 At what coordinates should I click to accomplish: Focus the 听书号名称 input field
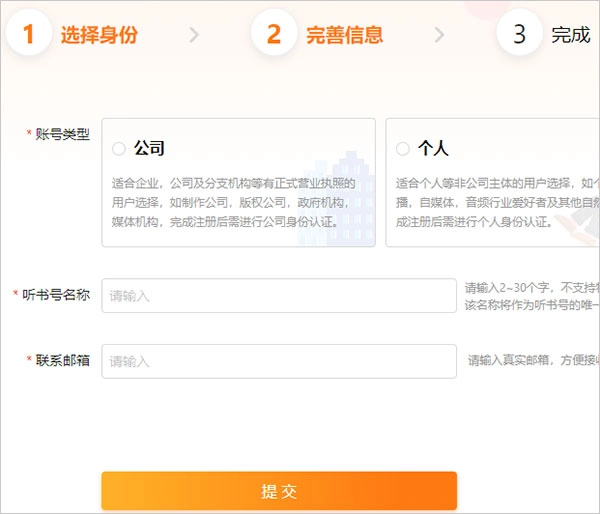click(279, 295)
